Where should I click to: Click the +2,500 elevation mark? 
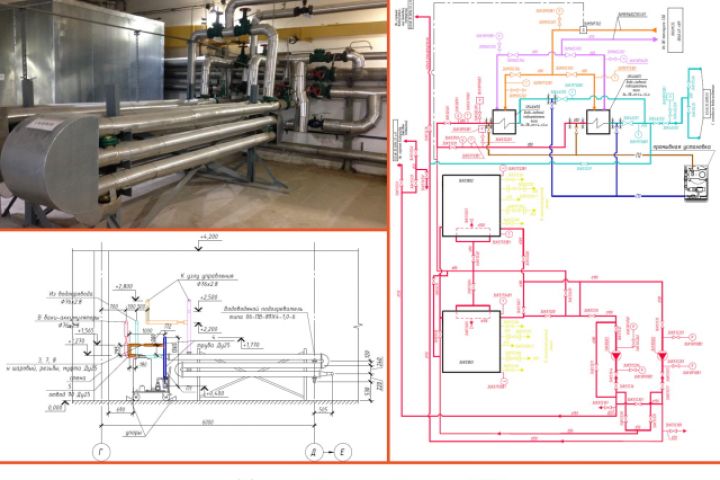pyautogui.click(x=208, y=298)
